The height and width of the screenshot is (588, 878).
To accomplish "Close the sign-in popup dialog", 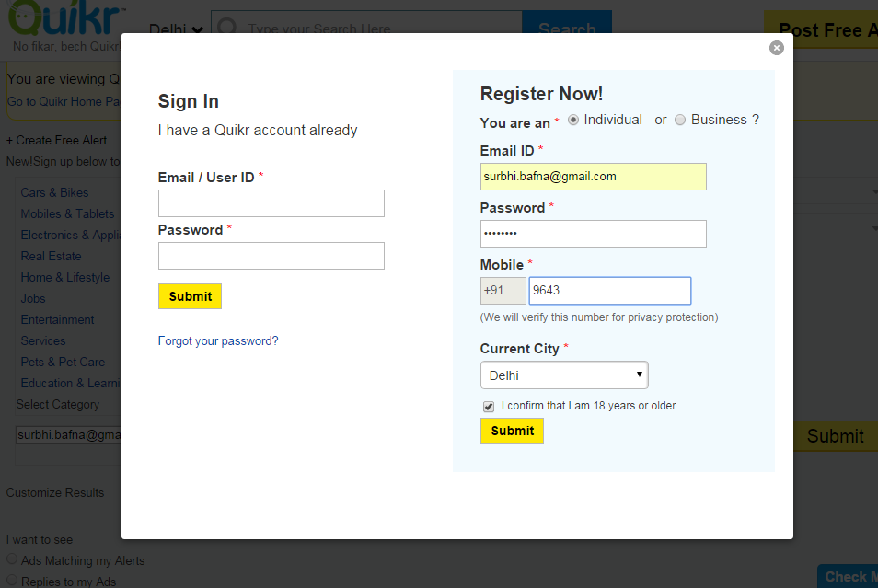I will 776,48.
